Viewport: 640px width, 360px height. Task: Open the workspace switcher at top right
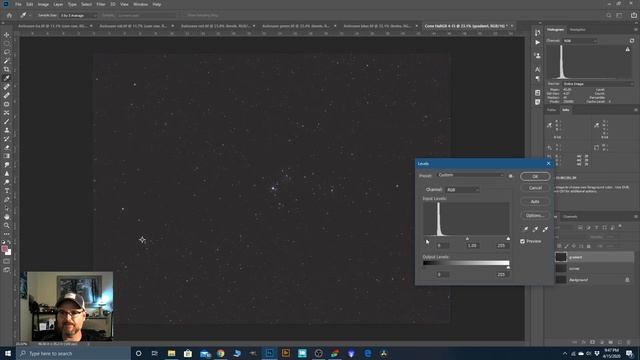click(x=620, y=15)
